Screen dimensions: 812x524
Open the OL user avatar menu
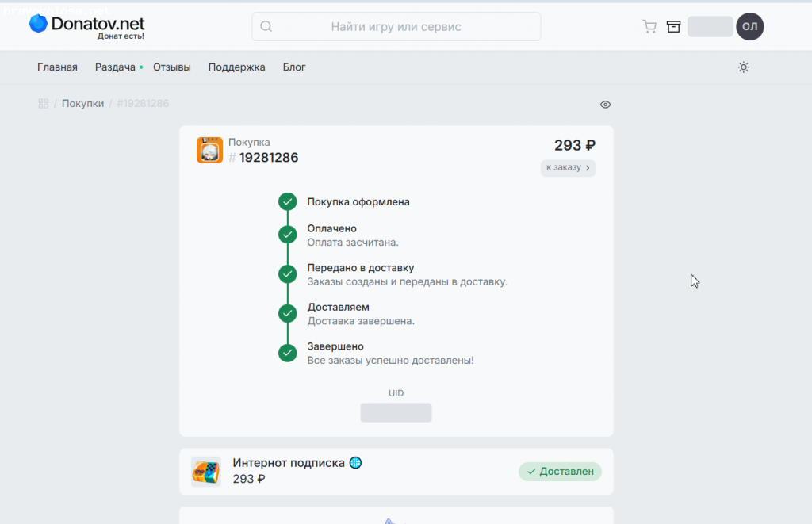pyautogui.click(x=749, y=26)
